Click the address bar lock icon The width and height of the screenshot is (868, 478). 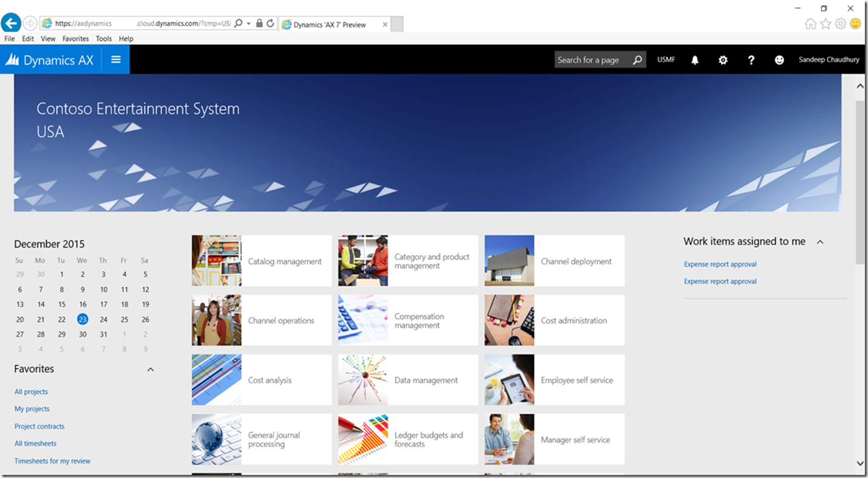click(x=259, y=24)
